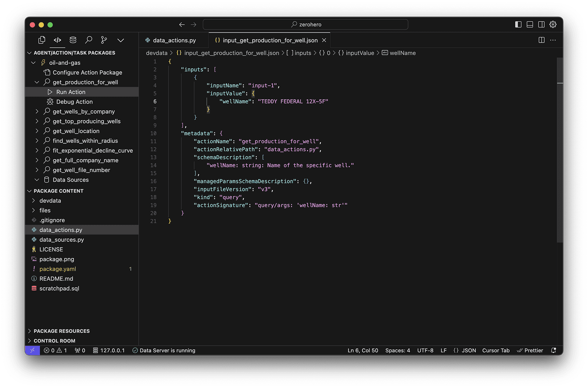Expand the devdata folder

click(x=50, y=201)
